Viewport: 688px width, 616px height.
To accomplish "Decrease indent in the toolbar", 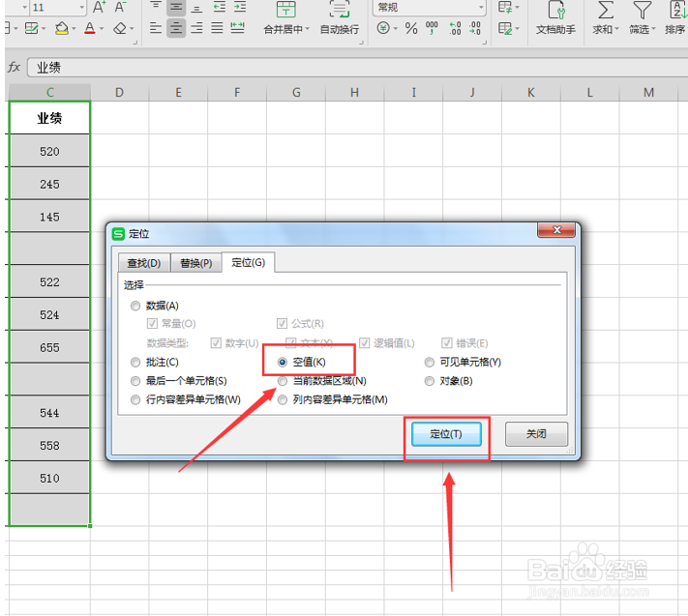I will [219, 7].
